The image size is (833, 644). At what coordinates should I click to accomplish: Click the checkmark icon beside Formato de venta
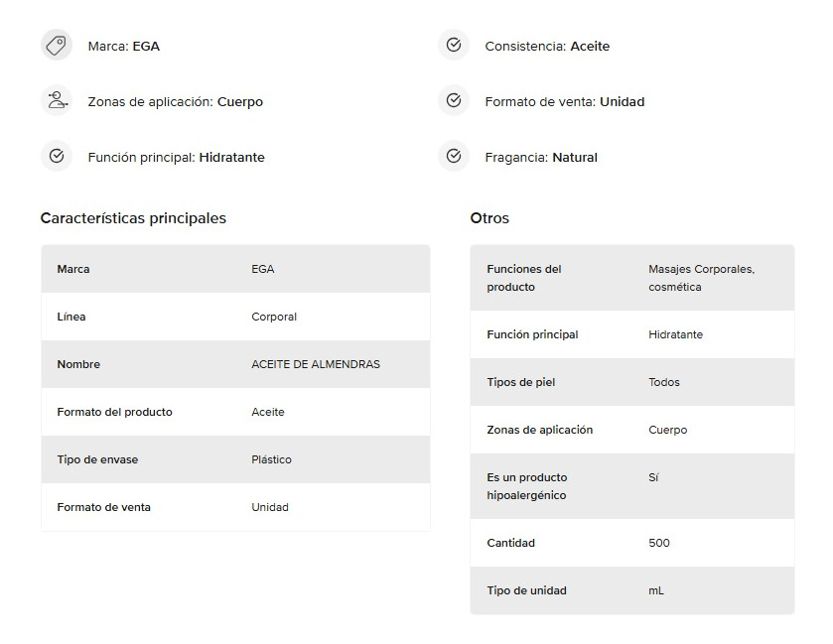coord(453,100)
